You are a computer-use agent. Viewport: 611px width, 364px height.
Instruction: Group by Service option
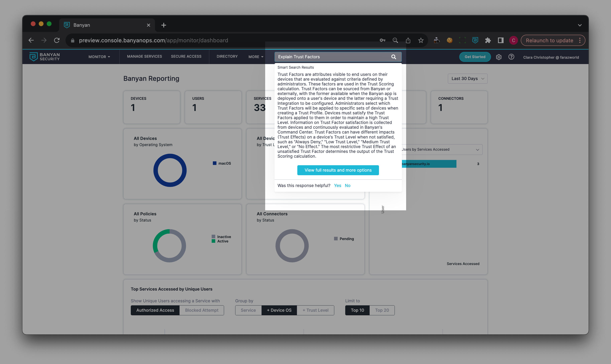coord(248,310)
